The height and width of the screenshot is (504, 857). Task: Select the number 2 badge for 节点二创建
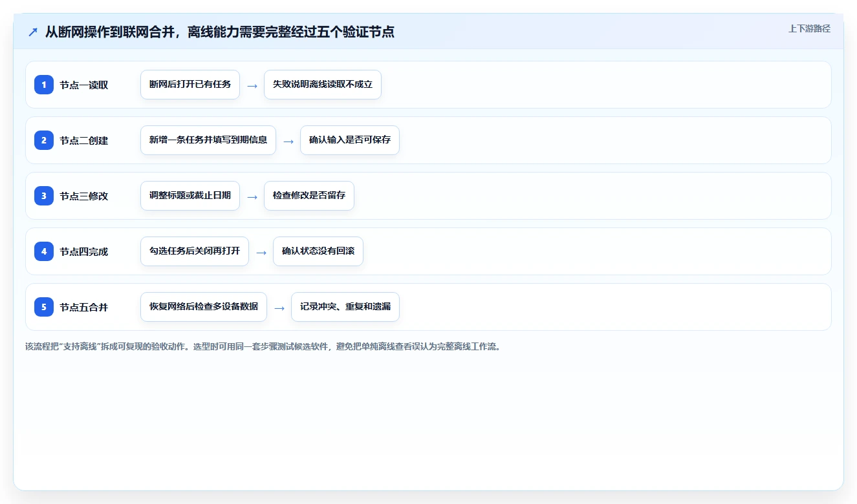(44, 140)
